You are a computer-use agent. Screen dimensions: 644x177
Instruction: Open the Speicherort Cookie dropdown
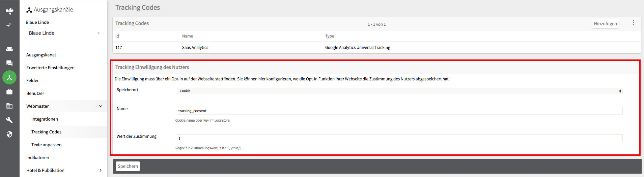point(399,91)
